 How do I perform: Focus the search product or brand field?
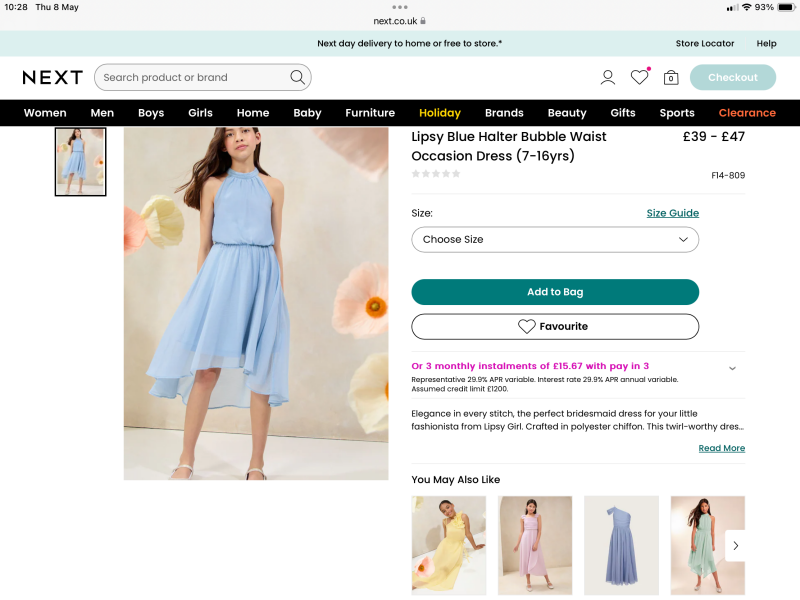(x=203, y=78)
